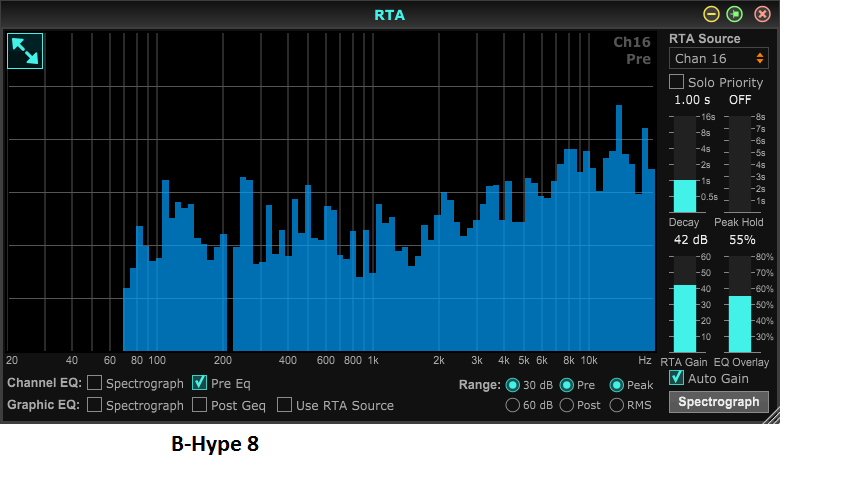This screenshot has width=846, height=487.
Task: Minimize the RTA window with the yellow icon
Action: click(711, 14)
